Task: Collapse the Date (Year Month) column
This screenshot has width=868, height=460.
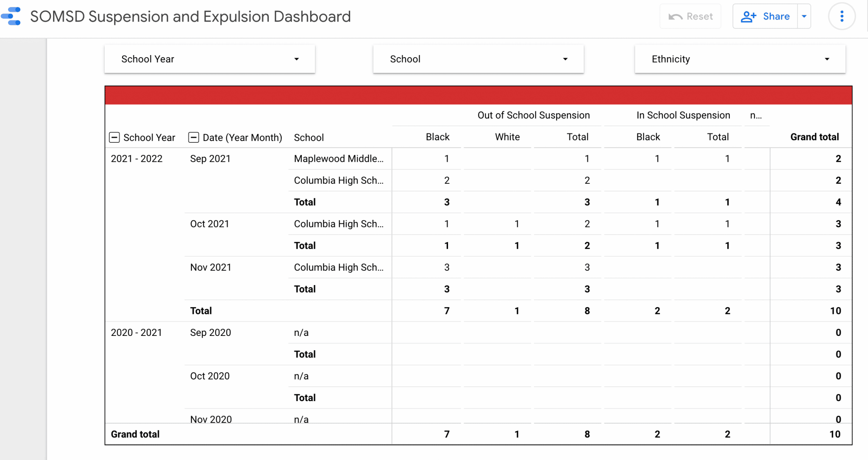Action: [x=194, y=137]
